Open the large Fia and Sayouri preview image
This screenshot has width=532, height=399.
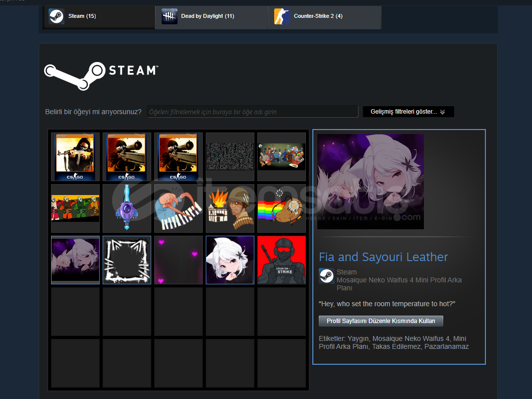pos(370,181)
